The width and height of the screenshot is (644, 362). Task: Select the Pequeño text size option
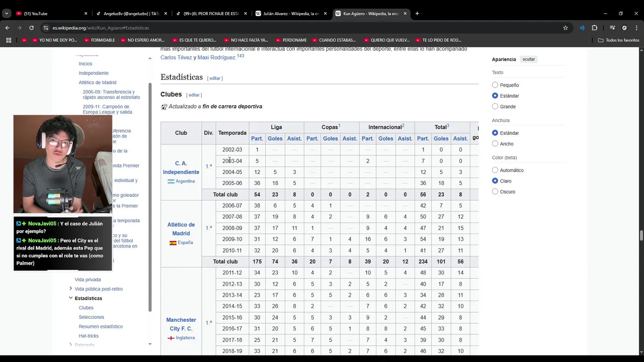(495, 85)
